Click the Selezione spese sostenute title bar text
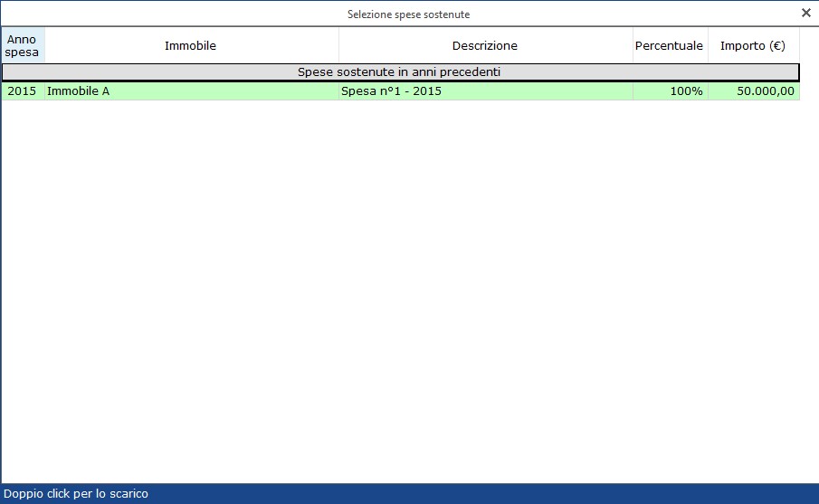 click(409, 14)
